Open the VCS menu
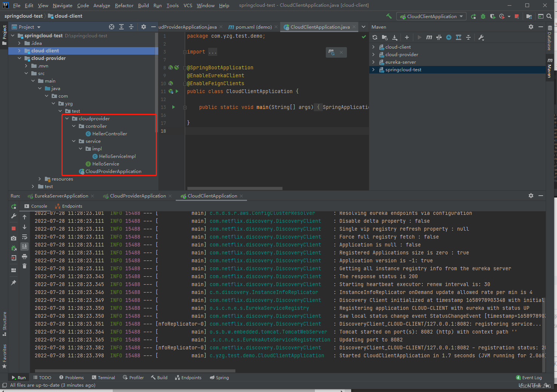Image resolution: width=557 pixels, height=392 pixels. point(188,5)
